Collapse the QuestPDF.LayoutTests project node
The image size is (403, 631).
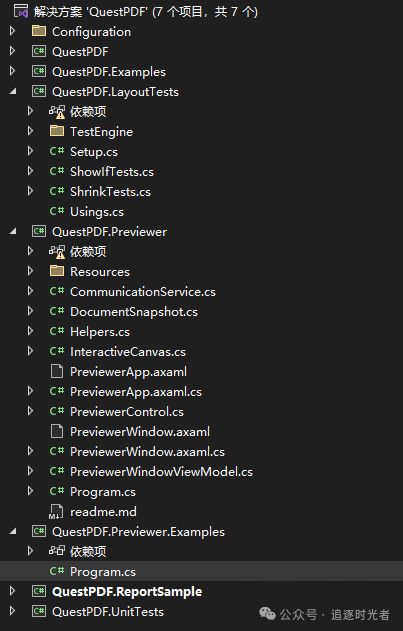click(13, 92)
